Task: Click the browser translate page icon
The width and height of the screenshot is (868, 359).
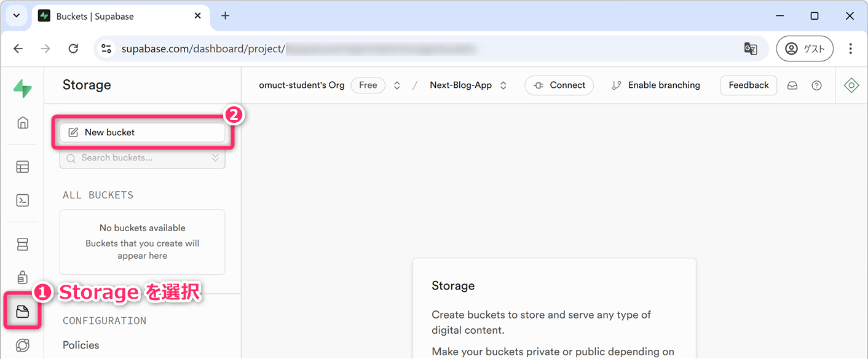Action: [x=751, y=49]
